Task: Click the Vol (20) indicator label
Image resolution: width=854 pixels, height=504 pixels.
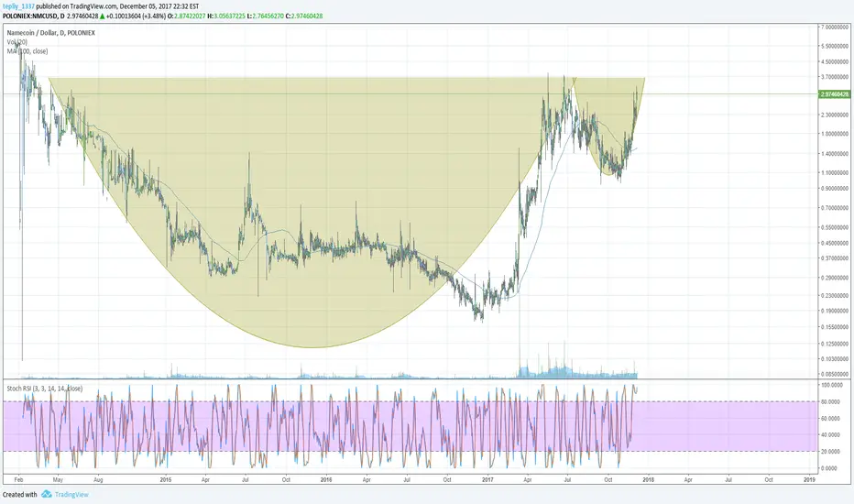Action: (x=16, y=42)
